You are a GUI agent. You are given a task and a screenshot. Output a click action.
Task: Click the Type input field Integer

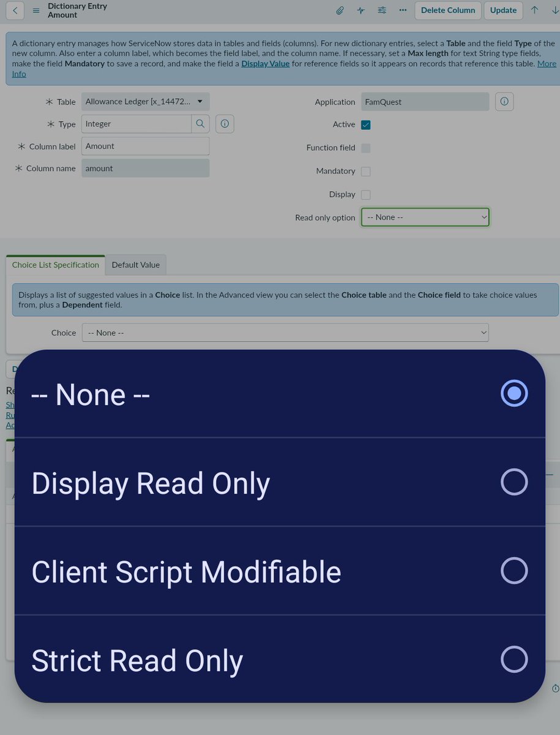tap(136, 124)
